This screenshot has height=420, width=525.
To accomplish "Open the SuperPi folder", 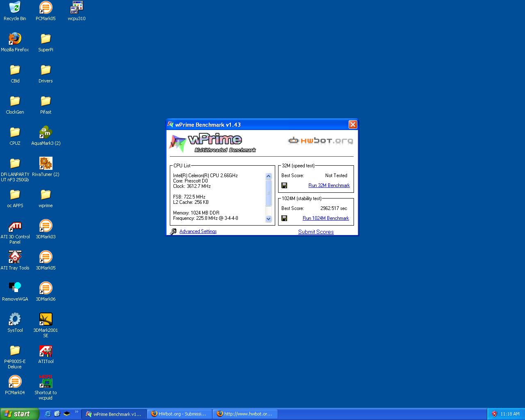I will (46, 43).
